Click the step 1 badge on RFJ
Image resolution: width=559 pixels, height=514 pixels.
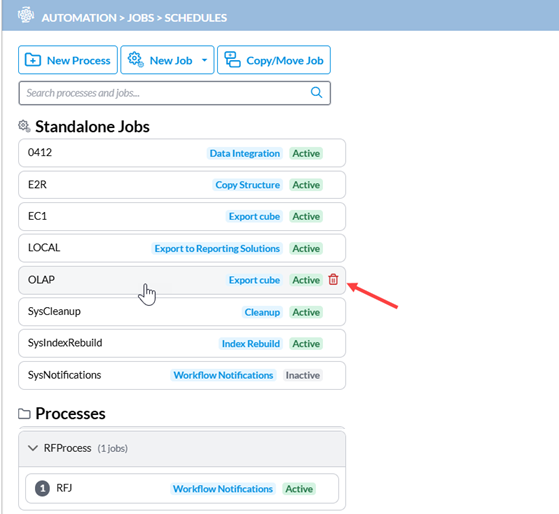[42, 488]
